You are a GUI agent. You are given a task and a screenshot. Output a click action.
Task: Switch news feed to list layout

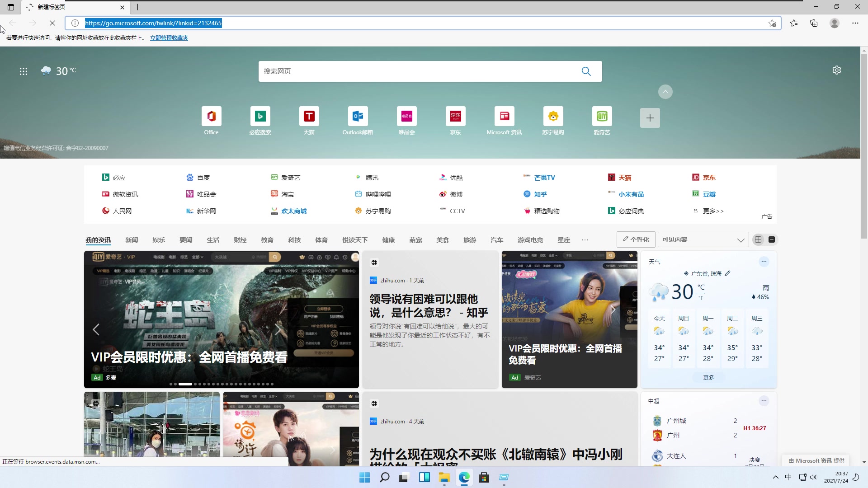772,239
